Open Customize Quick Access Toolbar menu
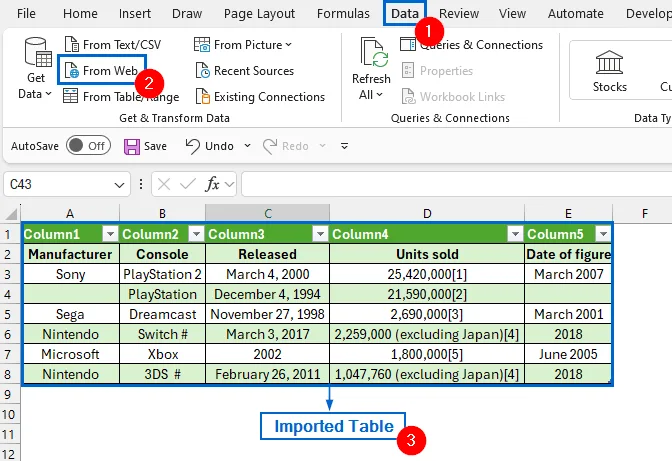The width and height of the screenshot is (672, 461). tap(344, 146)
